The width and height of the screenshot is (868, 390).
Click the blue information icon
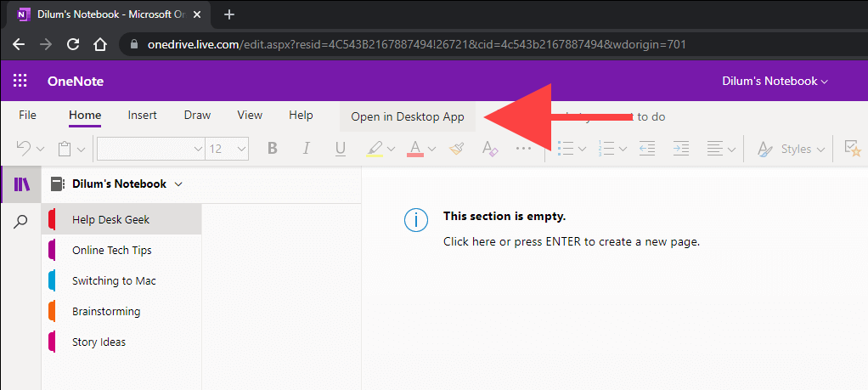415,220
